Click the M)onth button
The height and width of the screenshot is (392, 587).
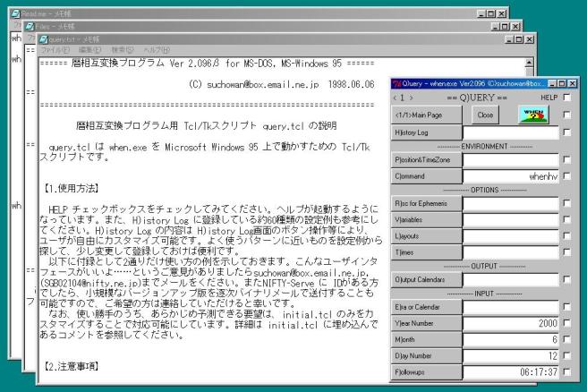pyautogui.click(x=427, y=339)
